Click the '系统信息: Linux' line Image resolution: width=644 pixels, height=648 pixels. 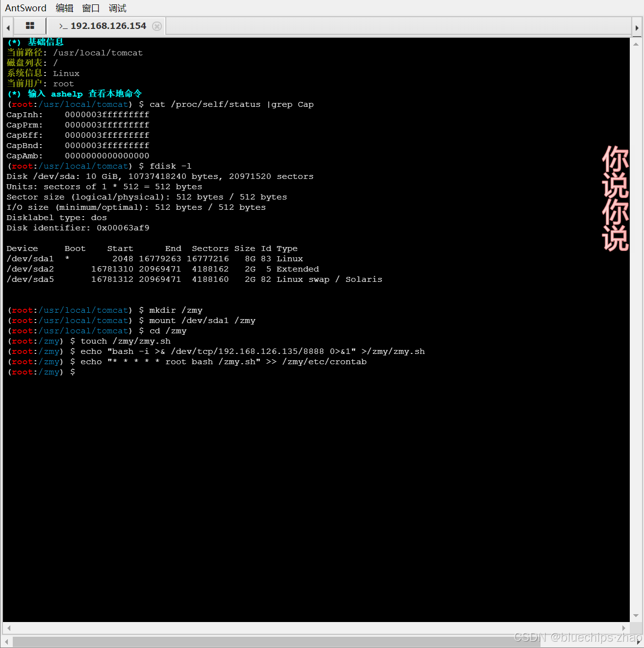pos(43,74)
